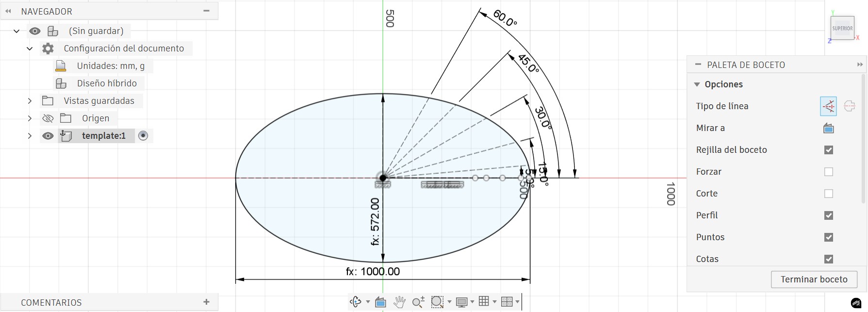
Task: Click the fx: 572.00 dimension
Action: coord(375,222)
